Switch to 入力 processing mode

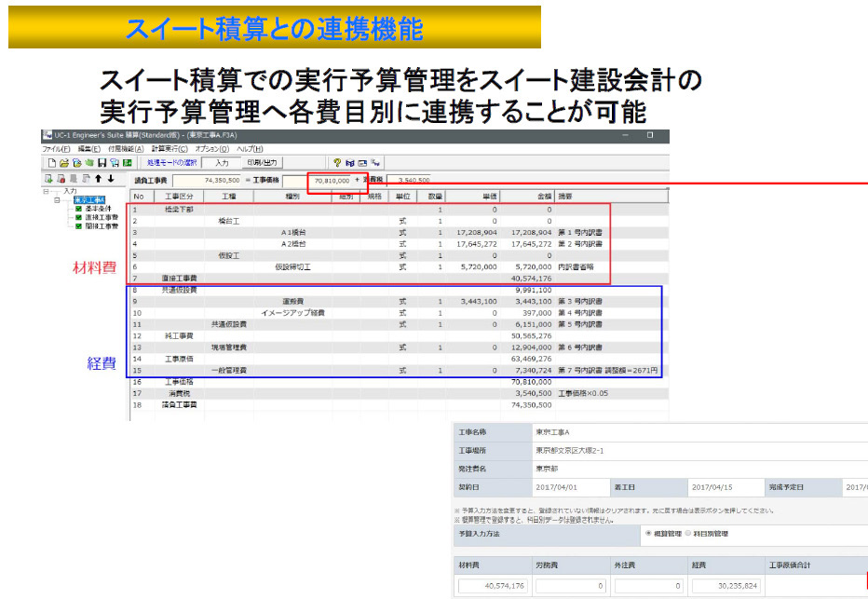coord(222,163)
